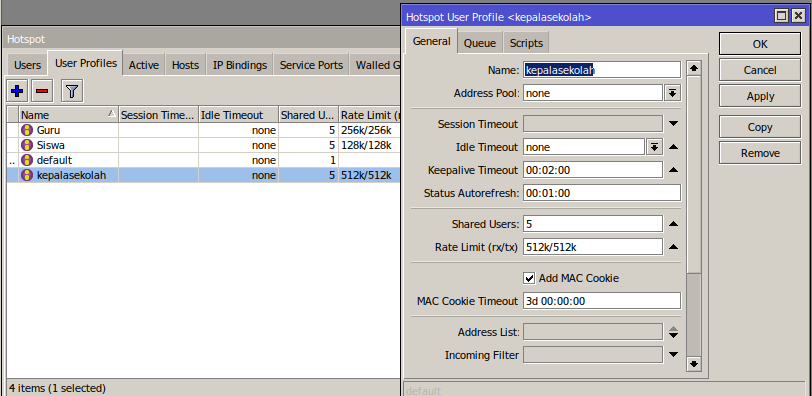Viewport: 812px width, 396px height.
Task: Select the default profile row
Action: [x=204, y=160]
